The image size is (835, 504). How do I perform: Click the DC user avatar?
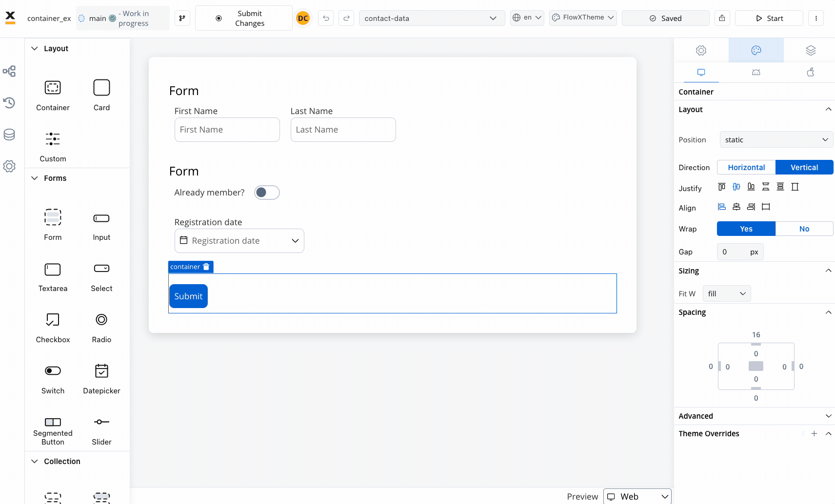pos(303,18)
